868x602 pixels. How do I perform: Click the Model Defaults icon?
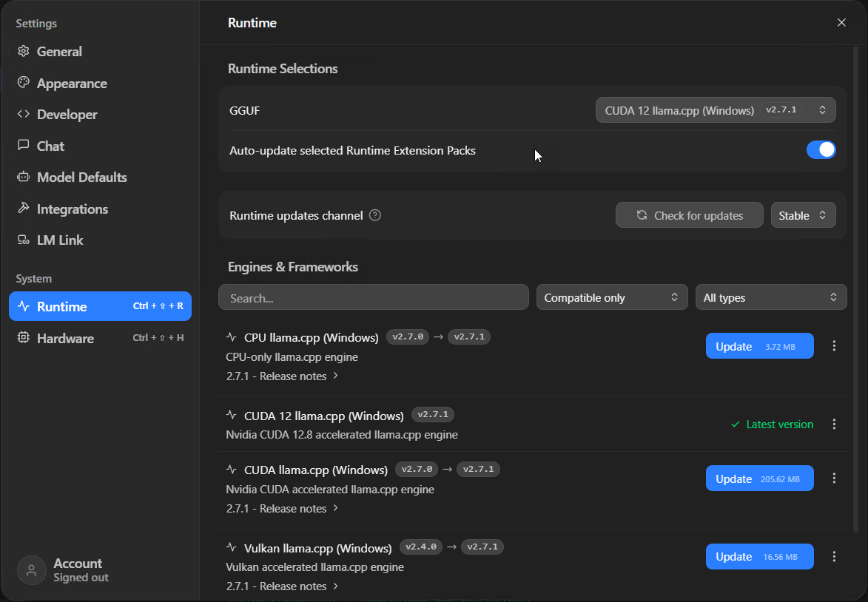point(23,177)
